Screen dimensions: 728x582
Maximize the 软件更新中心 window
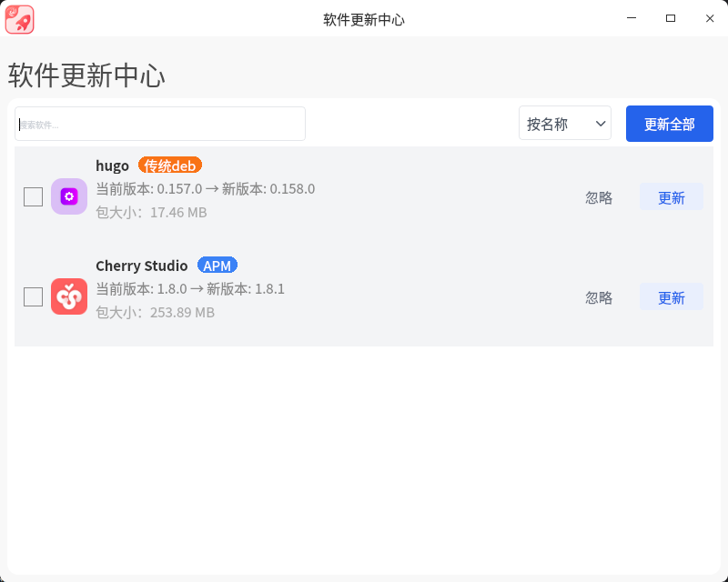pyautogui.click(x=671, y=18)
